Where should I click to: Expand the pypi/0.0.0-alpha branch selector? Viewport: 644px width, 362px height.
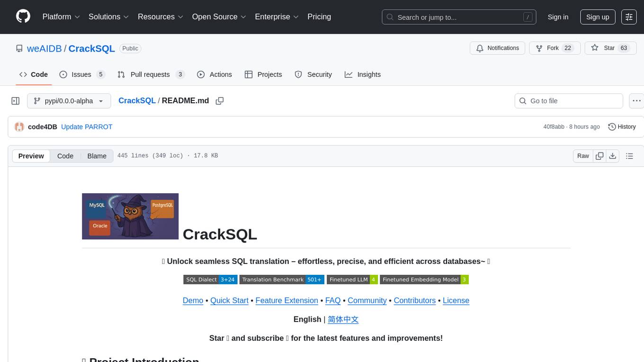(69, 101)
